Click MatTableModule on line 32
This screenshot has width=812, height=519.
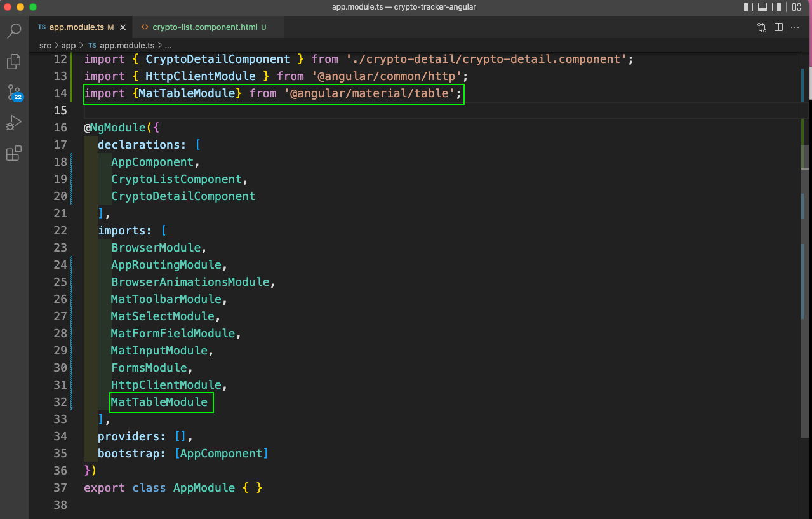click(159, 402)
